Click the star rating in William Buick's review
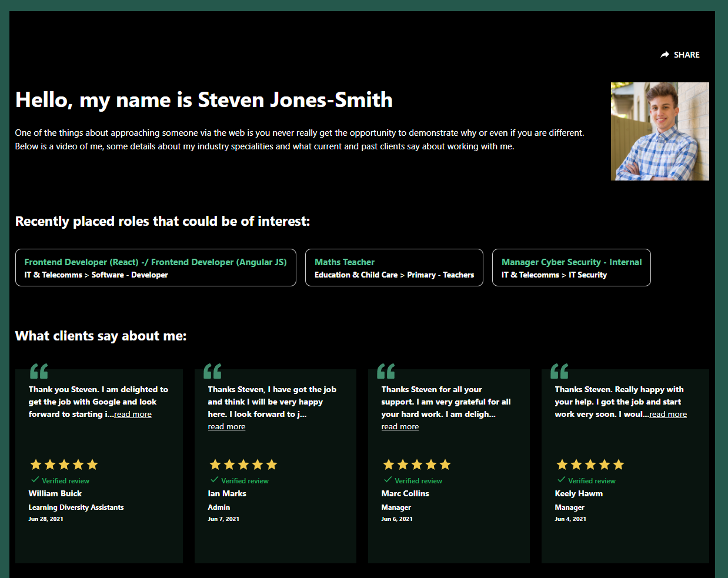This screenshot has width=728, height=578. tap(64, 465)
